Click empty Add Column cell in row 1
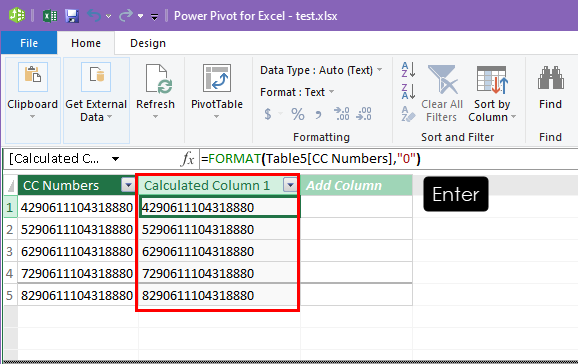 [x=356, y=207]
